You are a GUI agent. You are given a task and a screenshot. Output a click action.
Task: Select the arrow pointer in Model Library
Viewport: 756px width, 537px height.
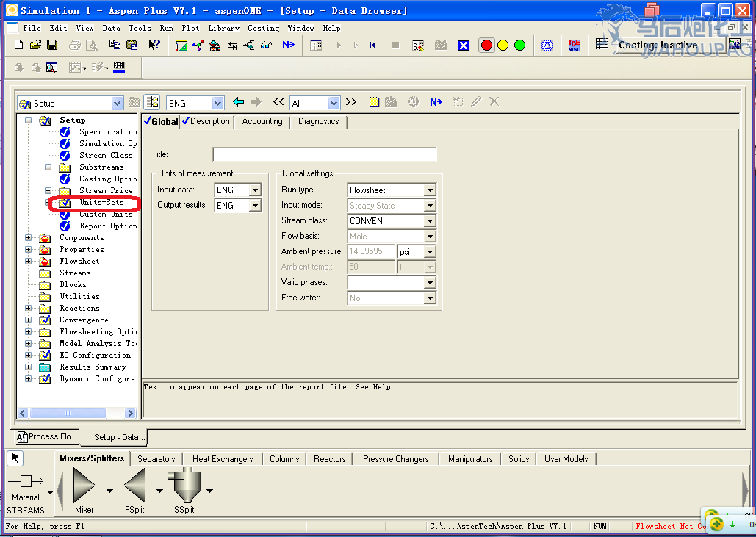tap(15, 458)
